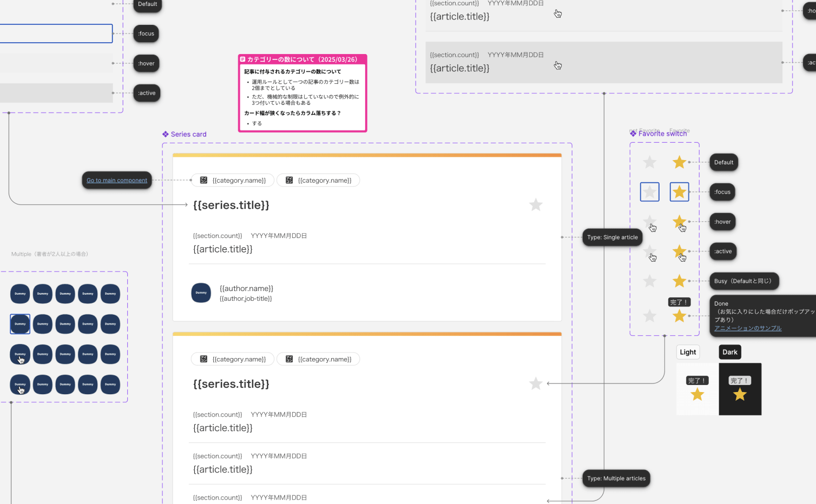Click the blue-outlined avatar in the Multiple grid
Screen dimensions: 816x504
coord(20,324)
